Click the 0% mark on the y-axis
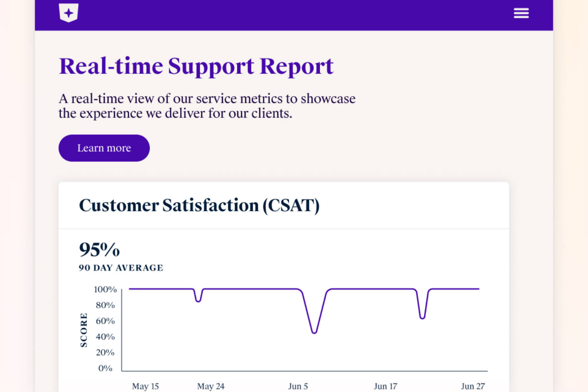The image size is (588, 392). 105,368
